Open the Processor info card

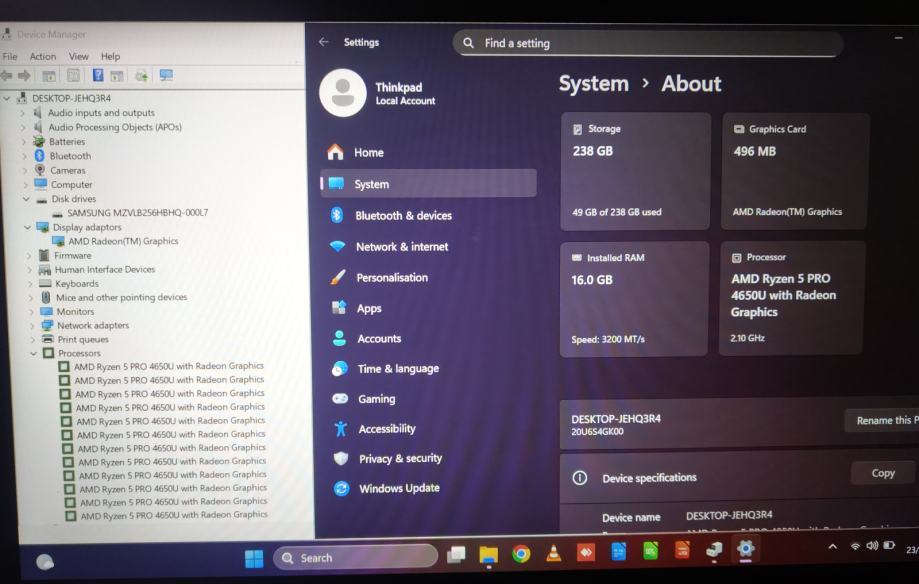pyautogui.click(x=792, y=298)
